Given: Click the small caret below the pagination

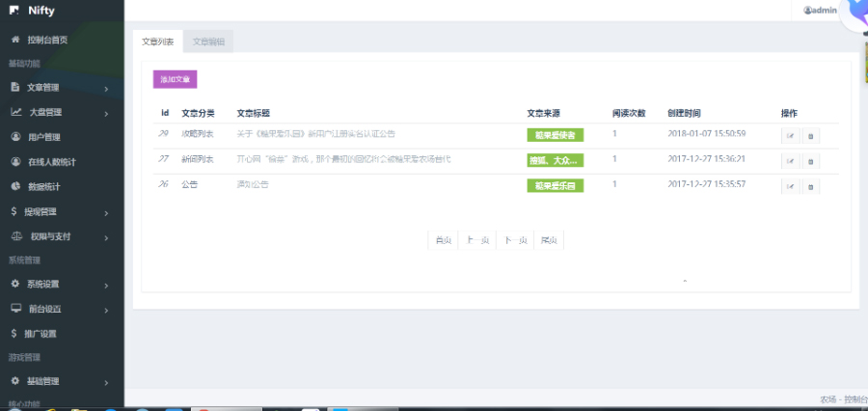Looking at the screenshot, I should click(x=685, y=282).
